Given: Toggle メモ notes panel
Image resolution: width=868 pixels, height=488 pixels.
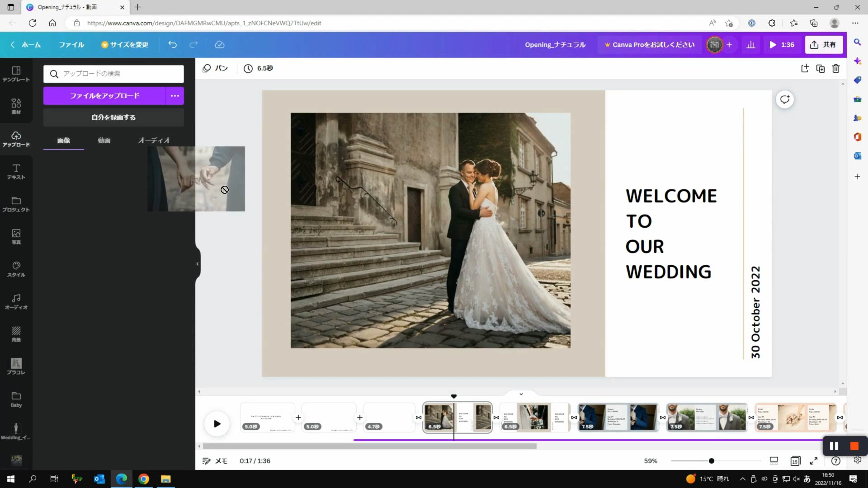Looking at the screenshot, I should [x=215, y=461].
